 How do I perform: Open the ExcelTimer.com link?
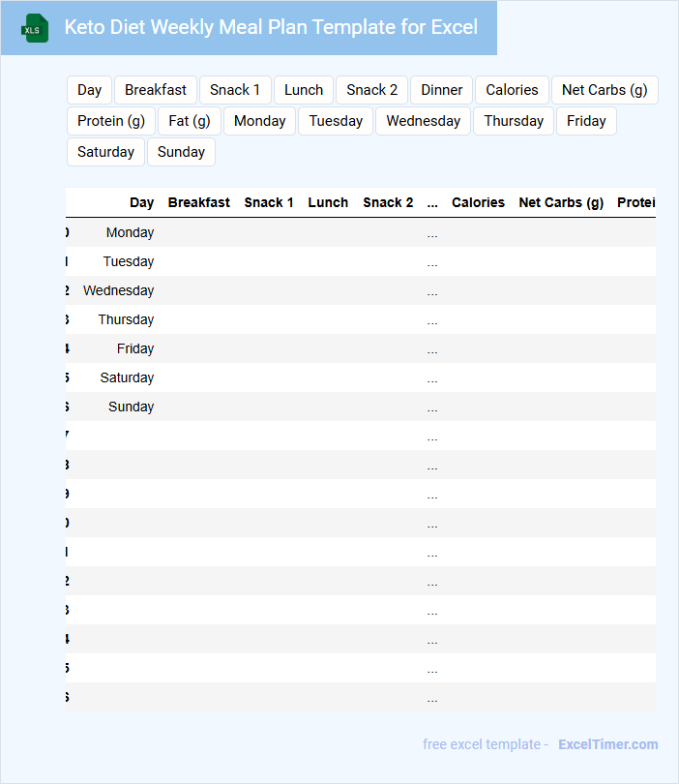tap(608, 744)
